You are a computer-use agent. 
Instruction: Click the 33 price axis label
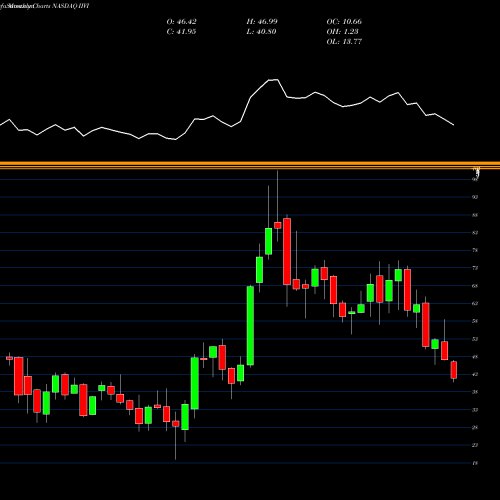coord(475,410)
